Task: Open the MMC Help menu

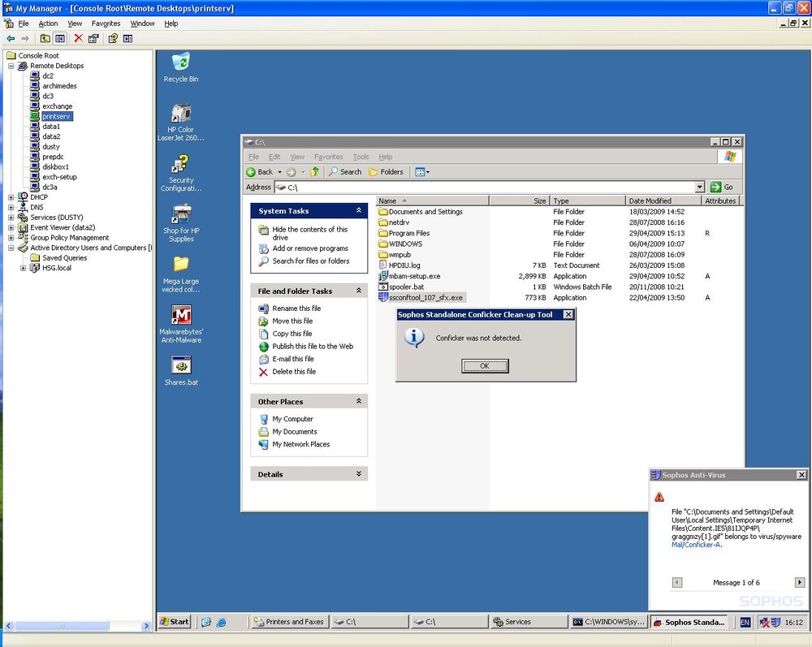Action: [171, 24]
